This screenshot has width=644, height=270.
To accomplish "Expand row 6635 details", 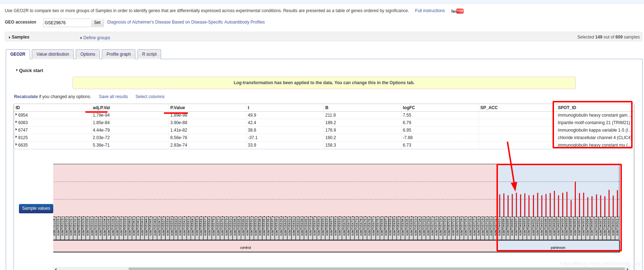I will (x=16, y=145).
